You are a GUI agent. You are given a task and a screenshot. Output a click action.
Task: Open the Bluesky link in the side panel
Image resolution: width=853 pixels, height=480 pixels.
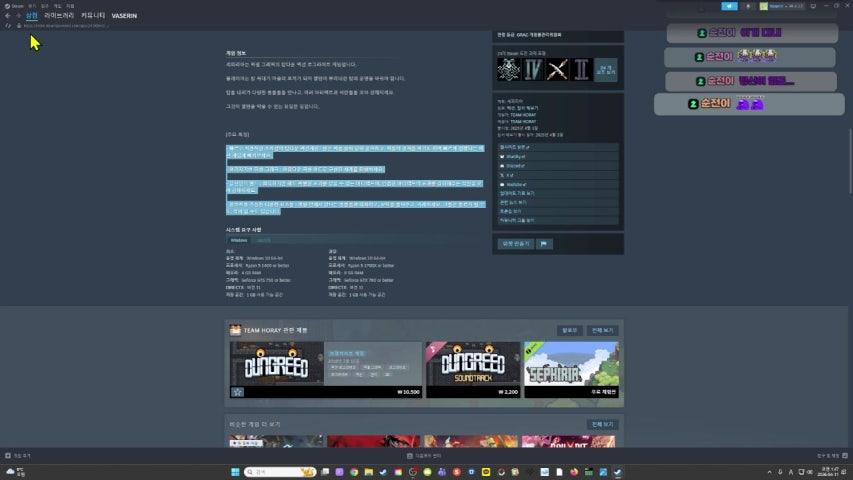[x=558, y=156]
